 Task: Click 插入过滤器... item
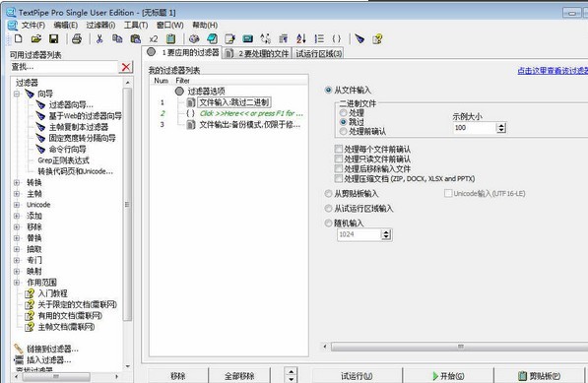(48, 360)
